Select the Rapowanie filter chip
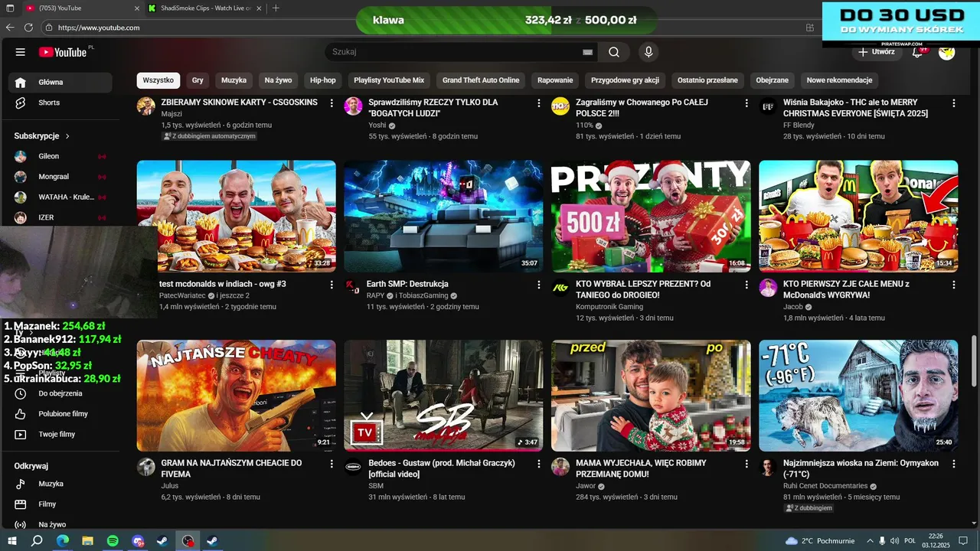 [555, 80]
